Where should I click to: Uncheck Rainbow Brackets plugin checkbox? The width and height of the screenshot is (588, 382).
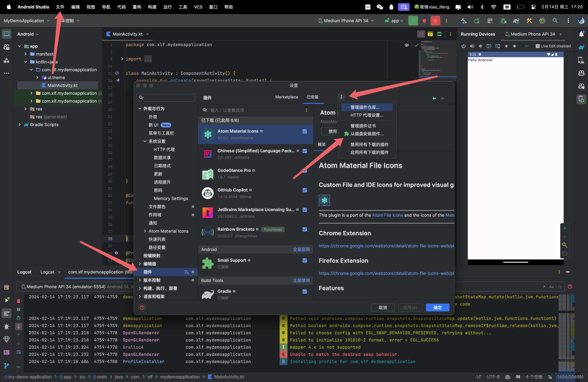[x=305, y=229]
